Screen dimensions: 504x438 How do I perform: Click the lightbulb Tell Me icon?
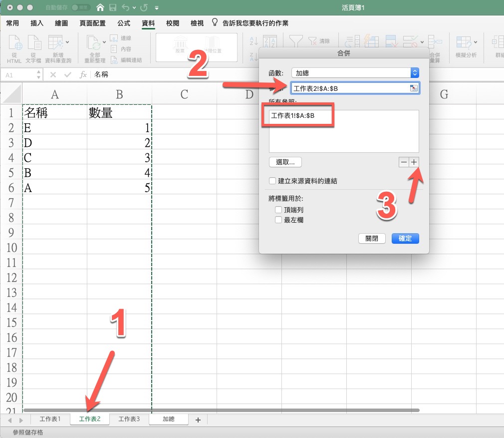coord(215,22)
